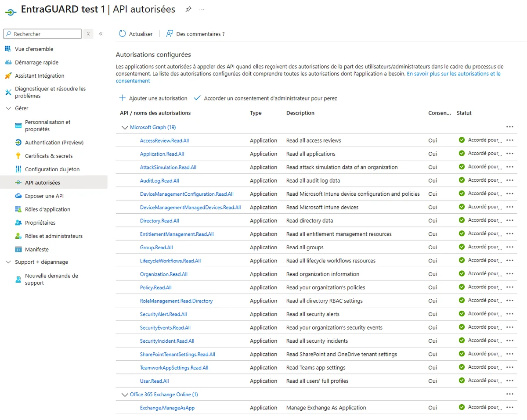
Task: Click the Type column header
Action: pos(256,113)
